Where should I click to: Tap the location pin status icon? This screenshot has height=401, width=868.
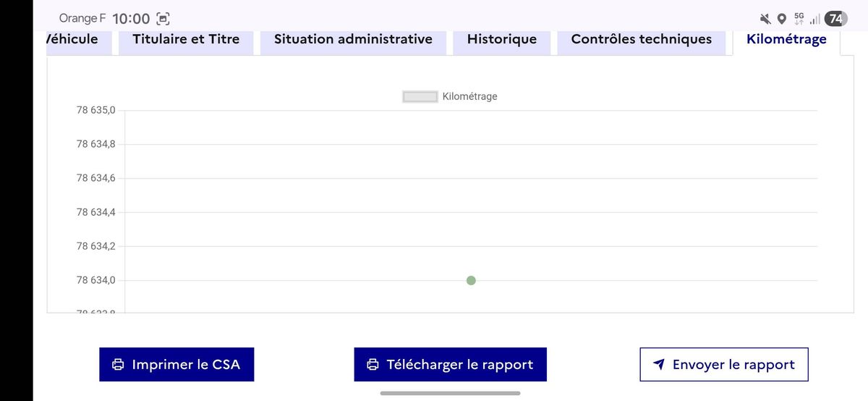pyautogui.click(x=781, y=19)
